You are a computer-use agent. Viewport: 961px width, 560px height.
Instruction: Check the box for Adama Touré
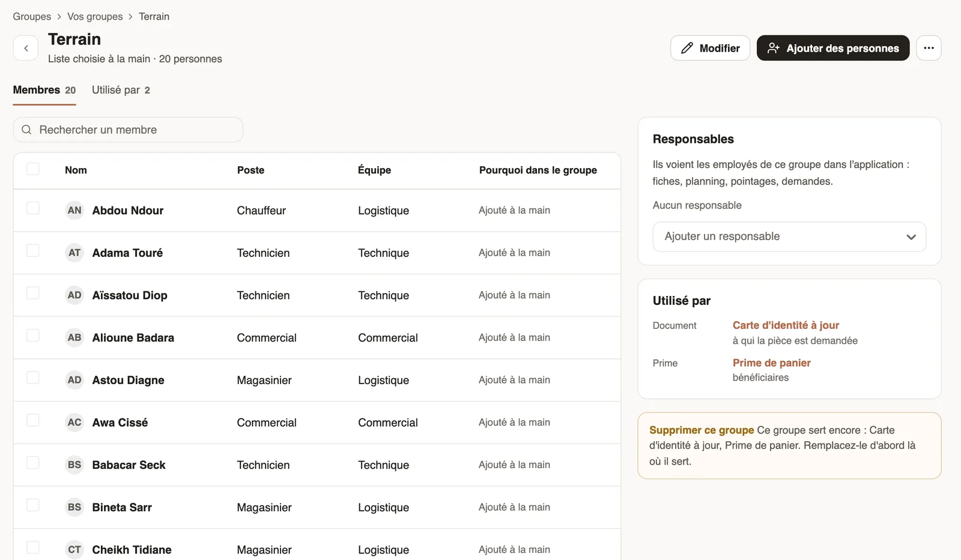(x=33, y=250)
